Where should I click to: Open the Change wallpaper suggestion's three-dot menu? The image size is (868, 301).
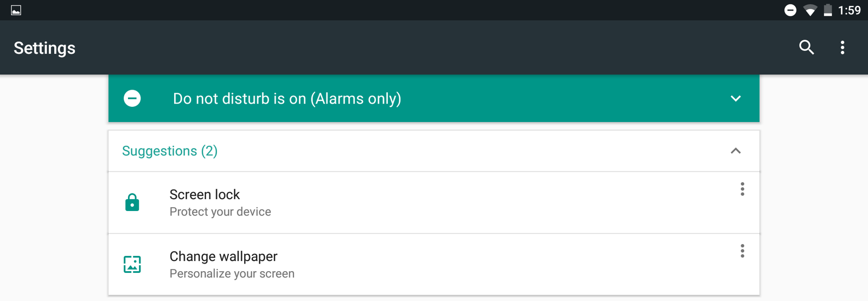pyautogui.click(x=742, y=251)
